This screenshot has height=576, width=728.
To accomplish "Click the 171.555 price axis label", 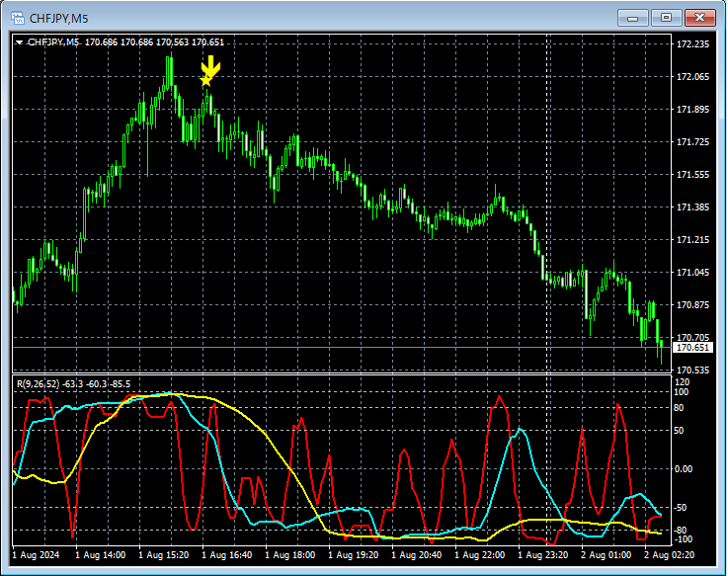I will click(692, 175).
